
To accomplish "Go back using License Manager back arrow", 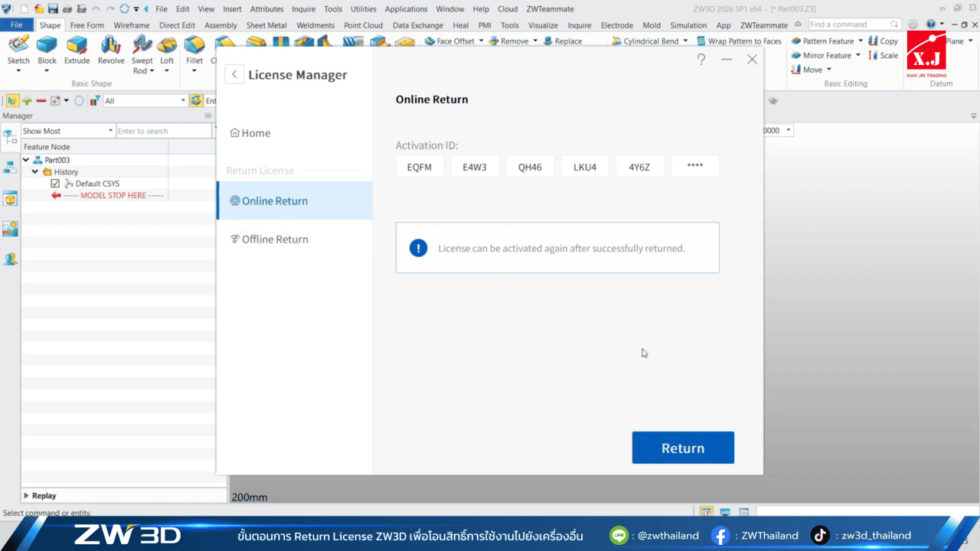I will (234, 74).
